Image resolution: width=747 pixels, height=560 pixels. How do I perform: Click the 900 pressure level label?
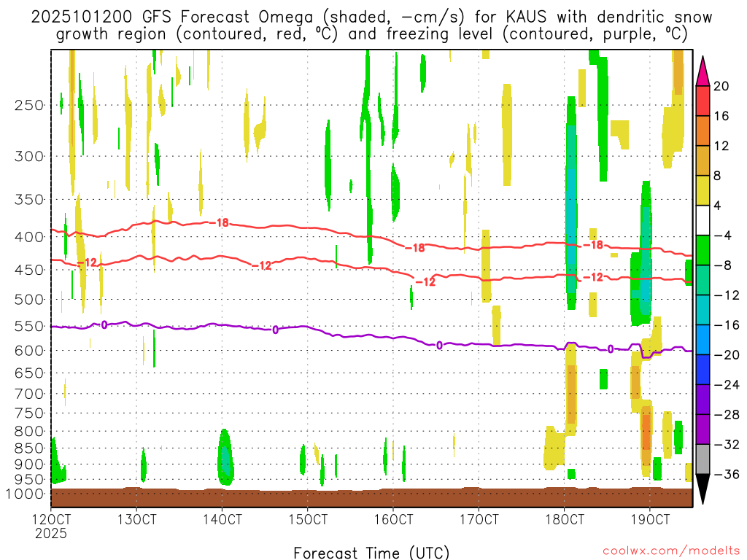[29, 464]
